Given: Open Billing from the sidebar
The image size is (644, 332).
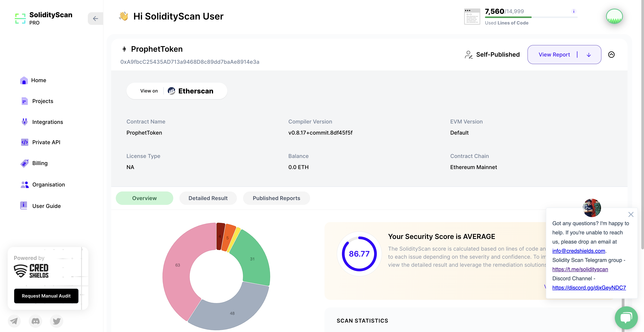Looking at the screenshot, I should tap(40, 163).
